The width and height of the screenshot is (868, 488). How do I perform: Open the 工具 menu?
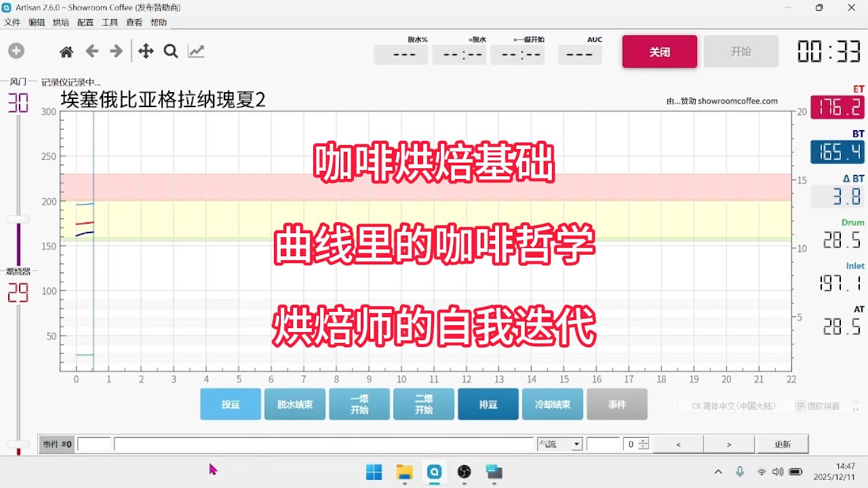[x=110, y=22]
